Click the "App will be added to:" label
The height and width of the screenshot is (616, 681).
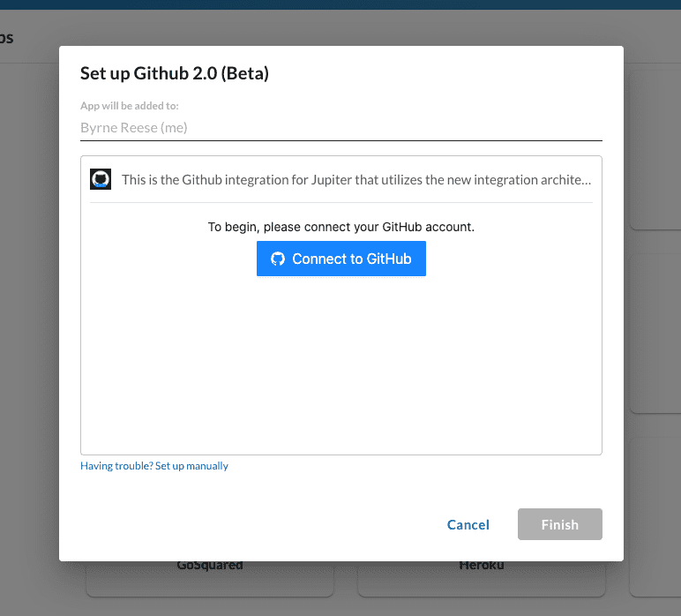click(x=130, y=106)
